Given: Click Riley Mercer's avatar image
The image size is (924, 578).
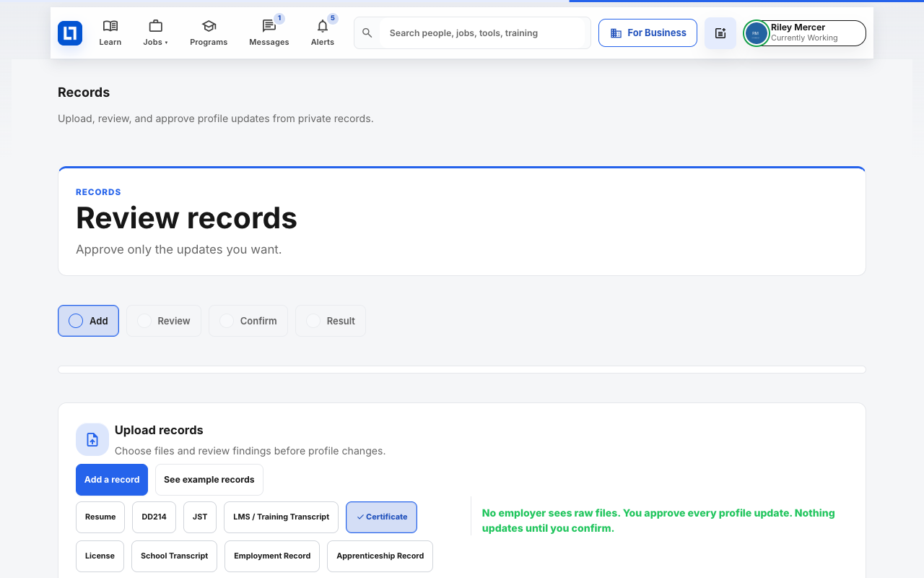Looking at the screenshot, I should pos(756,33).
